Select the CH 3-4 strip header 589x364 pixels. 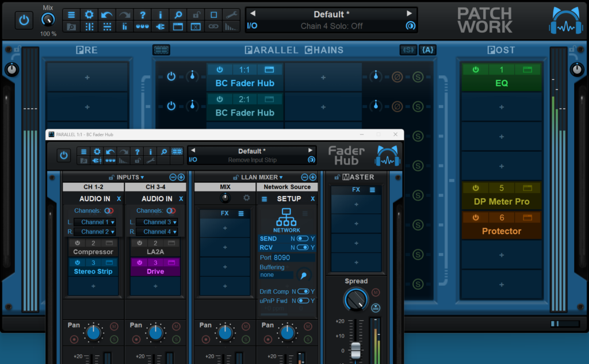[155, 187]
